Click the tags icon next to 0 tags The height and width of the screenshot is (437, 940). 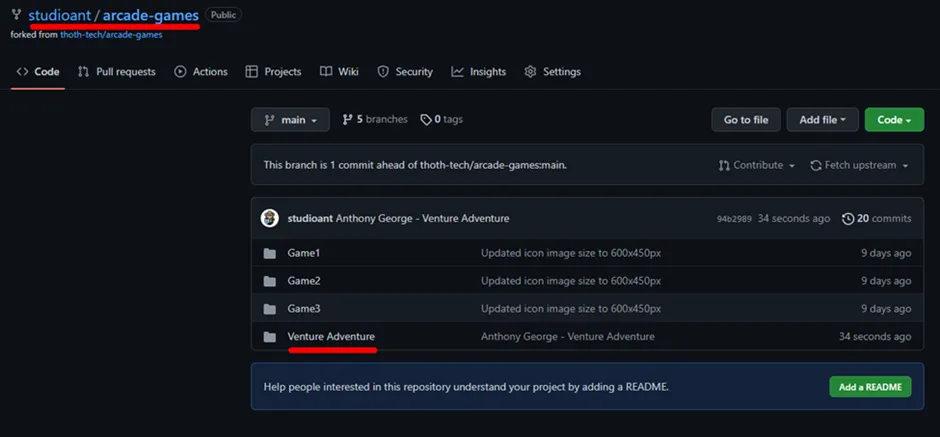click(x=425, y=120)
